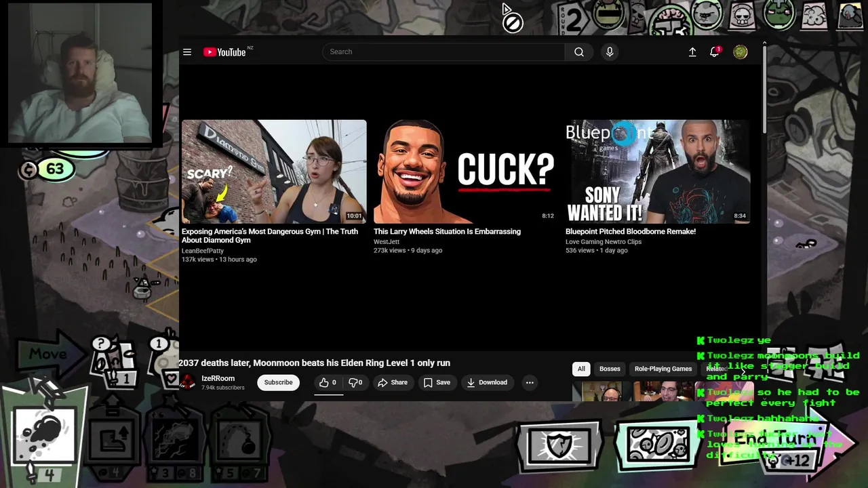Image resolution: width=868 pixels, height=488 pixels.
Task: Click the upload arrow icon
Action: 692,52
